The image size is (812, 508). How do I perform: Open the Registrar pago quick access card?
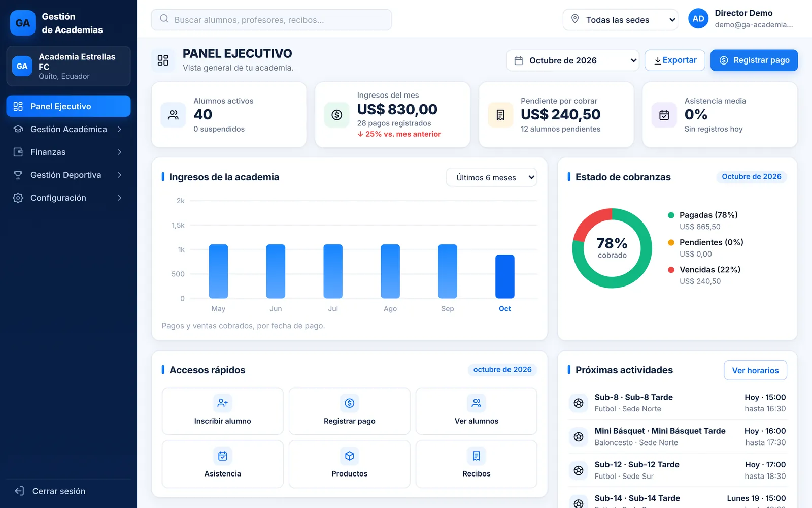click(x=350, y=411)
